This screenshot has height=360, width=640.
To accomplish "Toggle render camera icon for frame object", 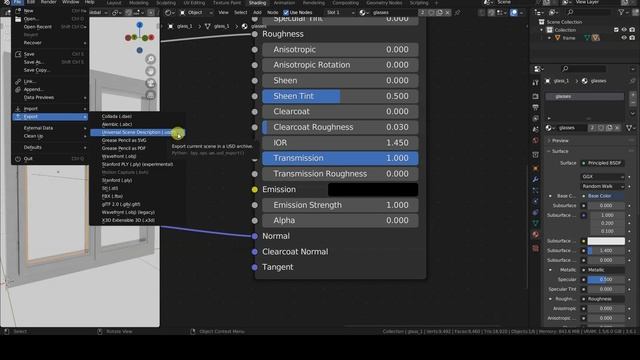I will [632, 38].
